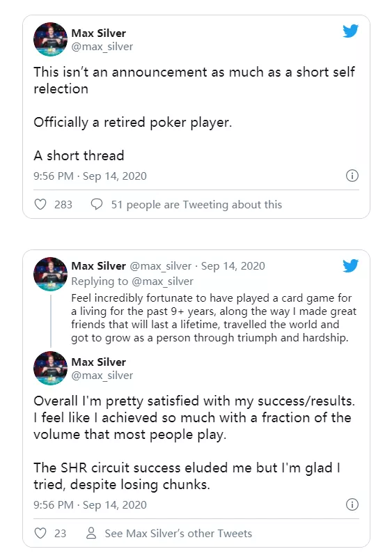This screenshot has height=556, width=392.
Task: Open Max Silver's avatar in first tweet
Action: tap(50, 39)
